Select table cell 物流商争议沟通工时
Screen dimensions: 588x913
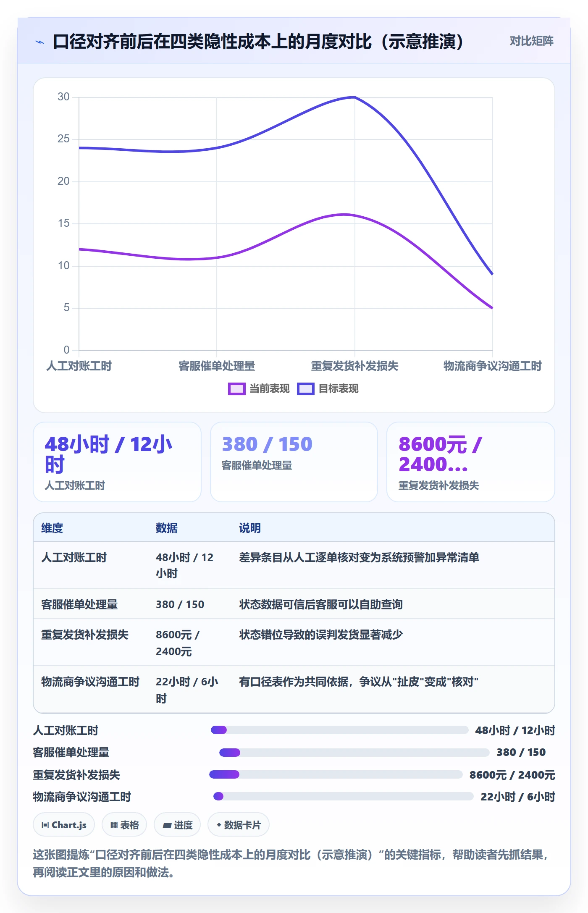tap(90, 682)
